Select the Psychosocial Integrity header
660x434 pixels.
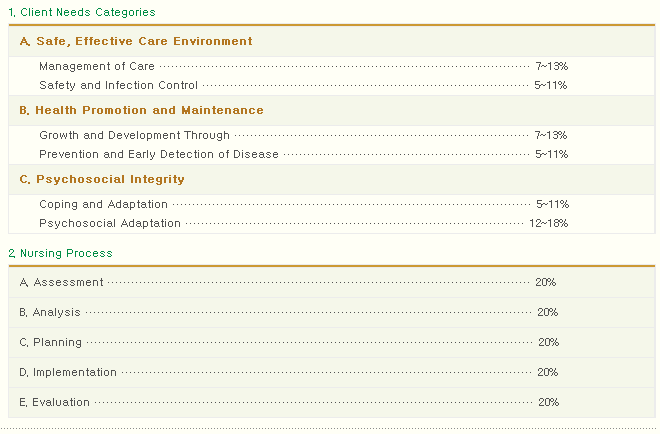point(332,179)
